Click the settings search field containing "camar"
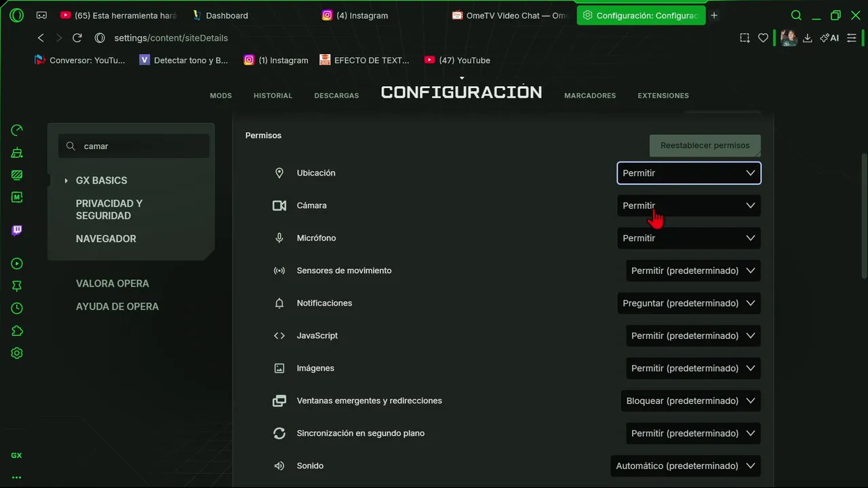The width and height of the screenshot is (868, 488). click(142, 146)
